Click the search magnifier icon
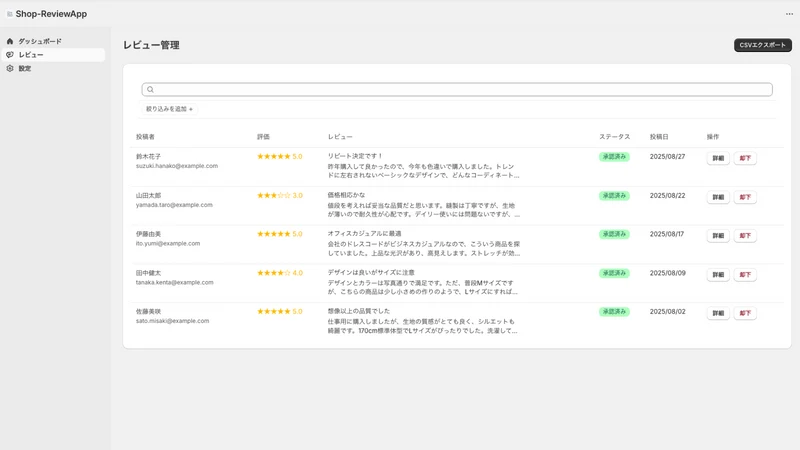This screenshot has height=450, width=800. click(x=150, y=89)
